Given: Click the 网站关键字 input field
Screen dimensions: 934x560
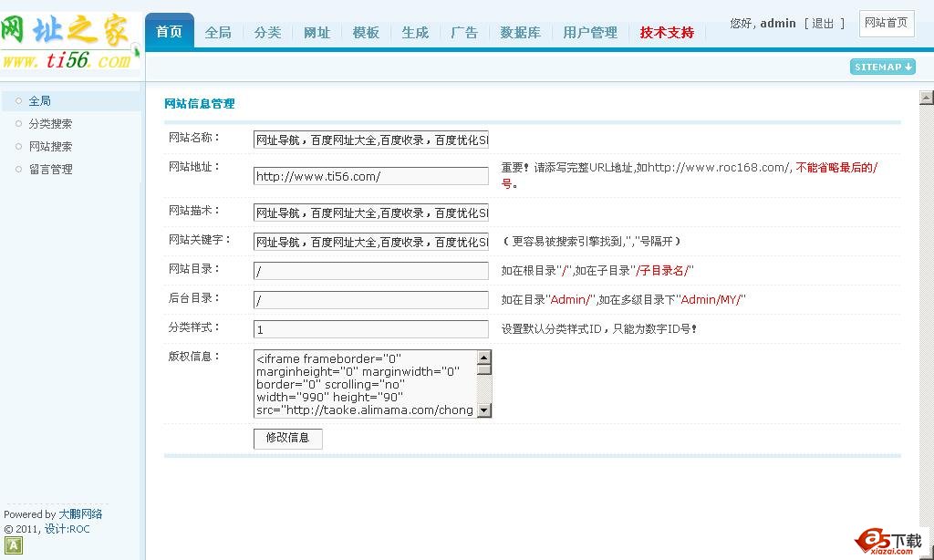Looking at the screenshot, I should click(x=371, y=242).
